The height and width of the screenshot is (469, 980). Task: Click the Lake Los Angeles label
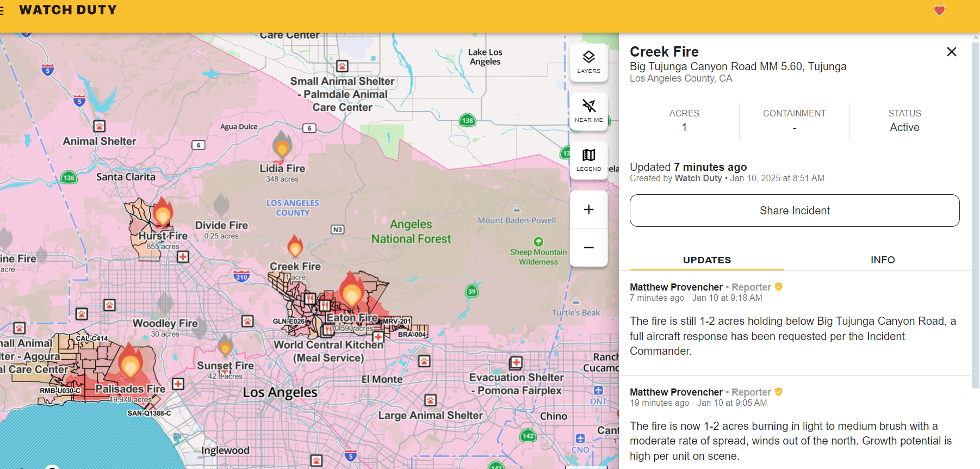click(485, 57)
